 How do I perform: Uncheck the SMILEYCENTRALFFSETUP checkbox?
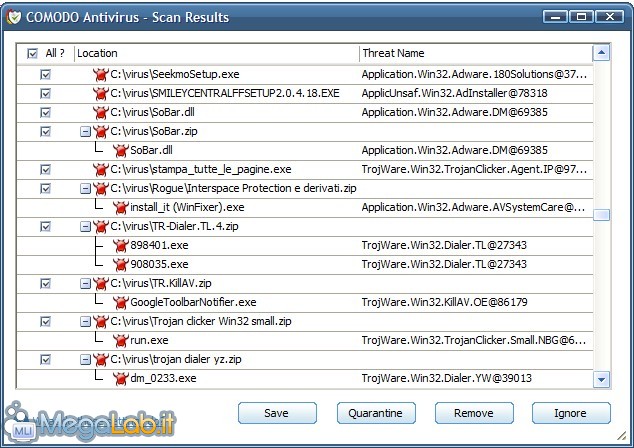pos(45,93)
